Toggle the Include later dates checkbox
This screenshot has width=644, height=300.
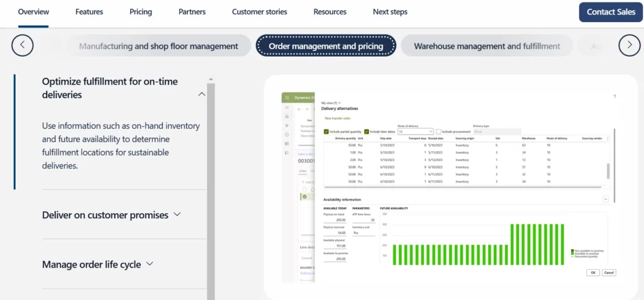(x=367, y=131)
